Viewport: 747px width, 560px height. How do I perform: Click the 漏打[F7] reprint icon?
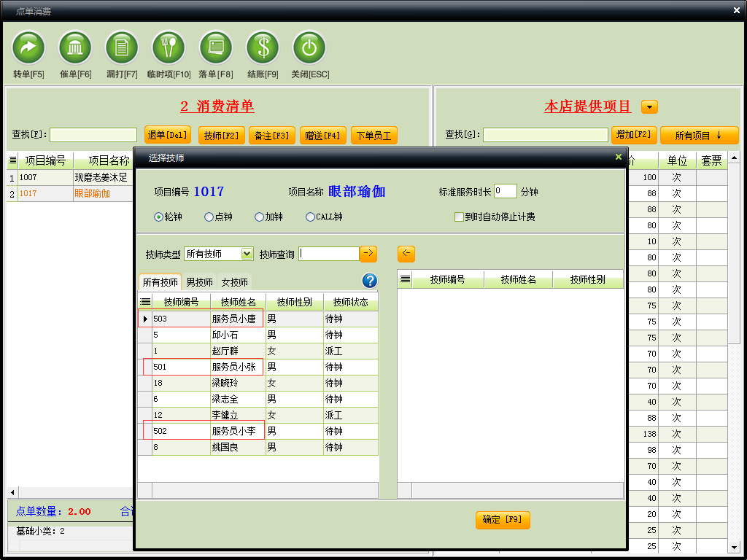tap(122, 47)
